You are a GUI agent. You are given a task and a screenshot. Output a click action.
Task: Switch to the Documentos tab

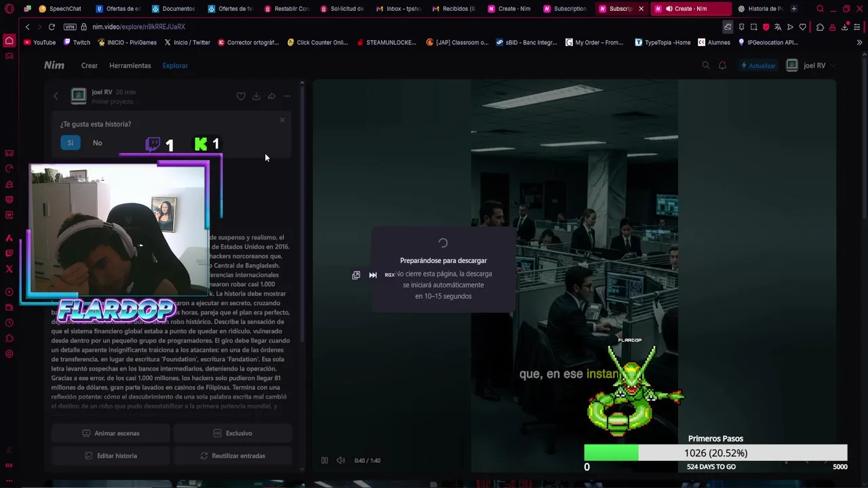[x=174, y=9]
